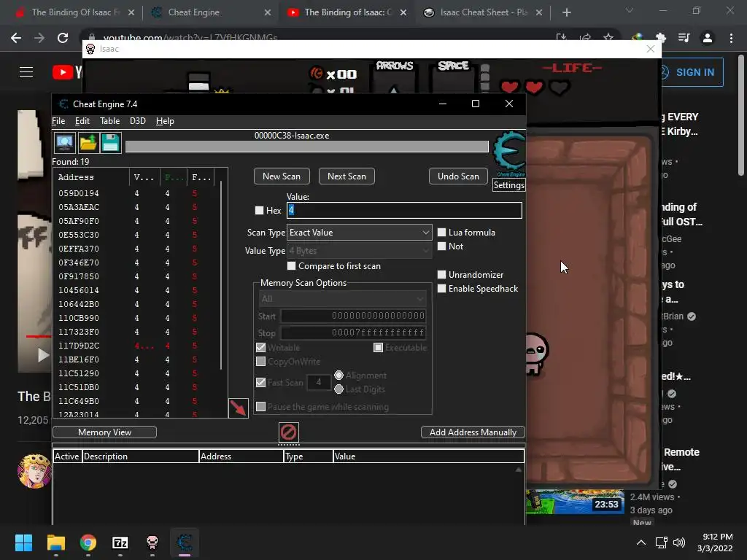Image resolution: width=747 pixels, height=560 pixels.
Task: Toggle Pause the game while scanning
Action: tap(260, 407)
